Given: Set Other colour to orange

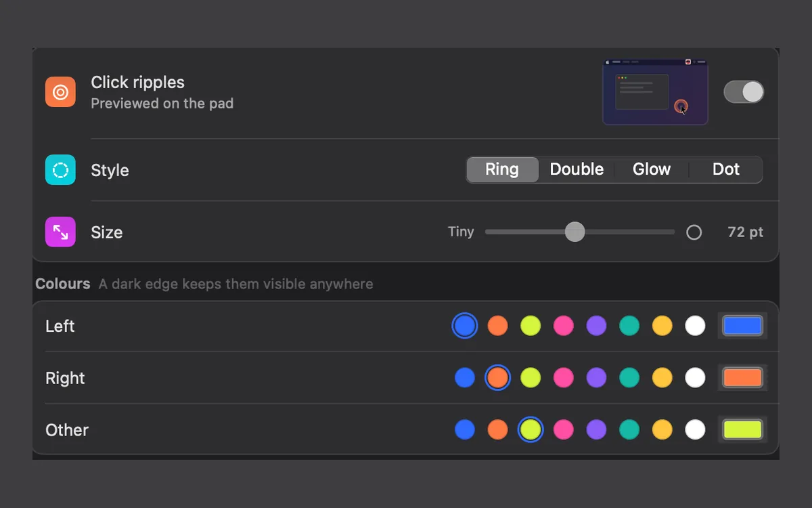Looking at the screenshot, I should 497,429.
